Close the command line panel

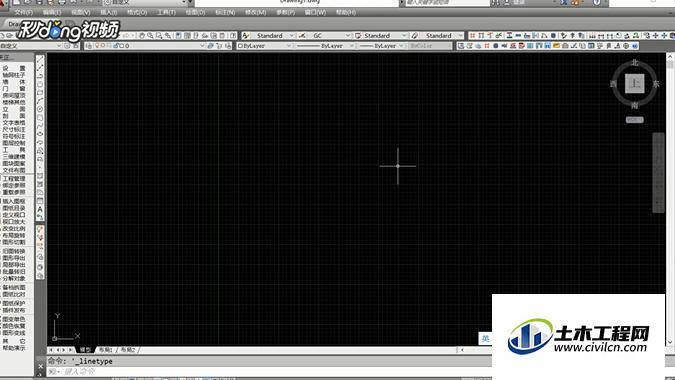[40, 366]
